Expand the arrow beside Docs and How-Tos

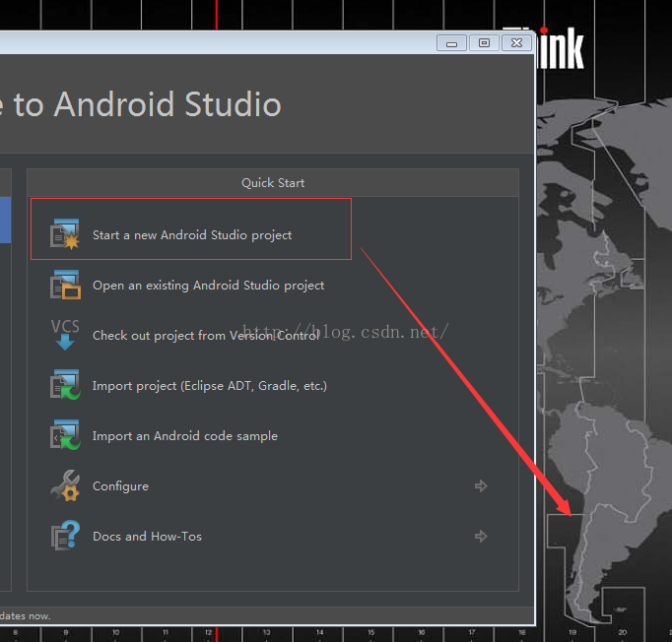481,536
